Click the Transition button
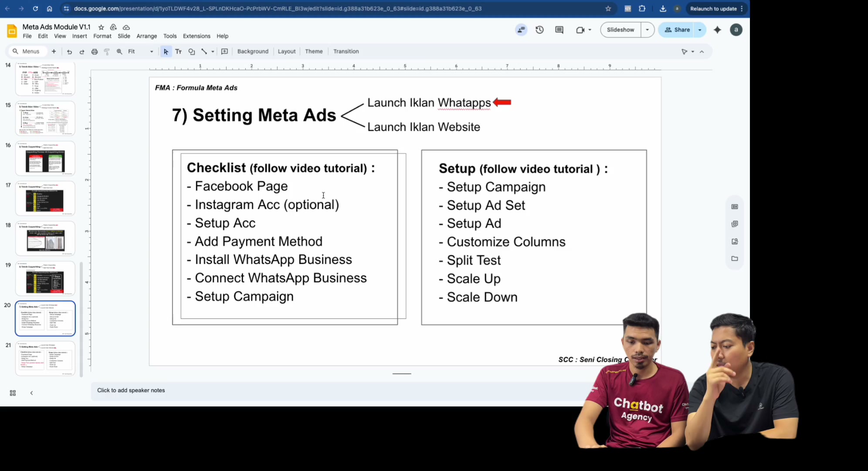Viewport: 868px width, 471px height. click(346, 51)
